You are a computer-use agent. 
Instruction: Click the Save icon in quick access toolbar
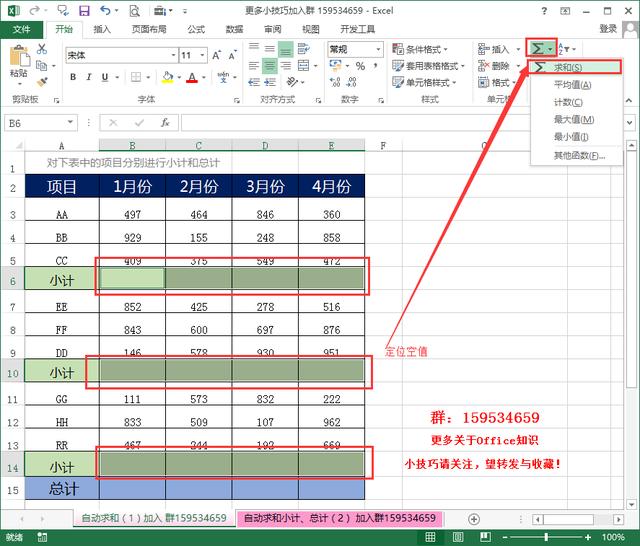tap(84, 11)
